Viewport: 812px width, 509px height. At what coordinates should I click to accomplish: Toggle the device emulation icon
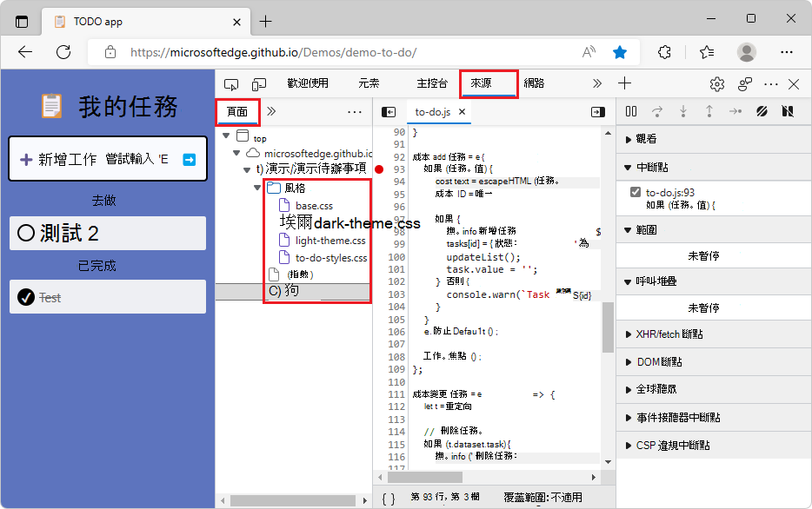click(257, 83)
